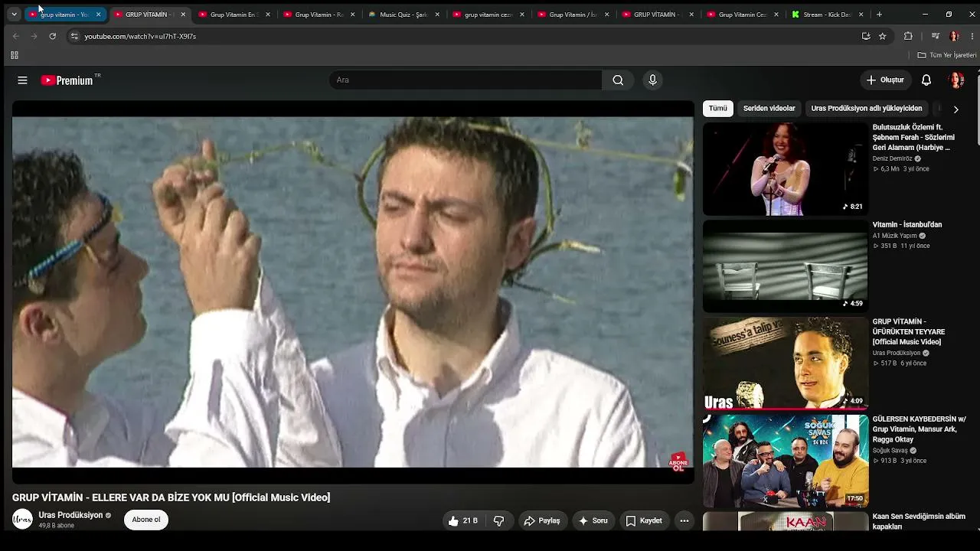Screen dimensions: 980x551
Task: Open the Tüm Yer İşaretleri bookmarks folder
Action: [947, 55]
